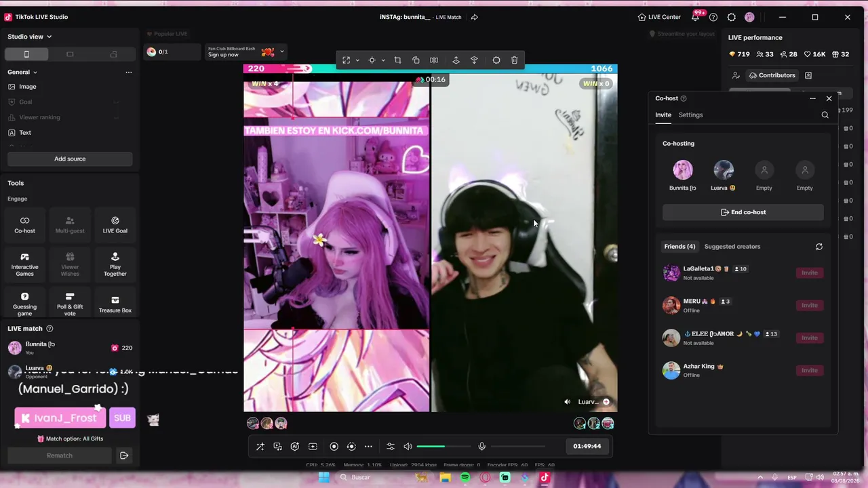Open File Explorer from the taskbar

(445, 478)
